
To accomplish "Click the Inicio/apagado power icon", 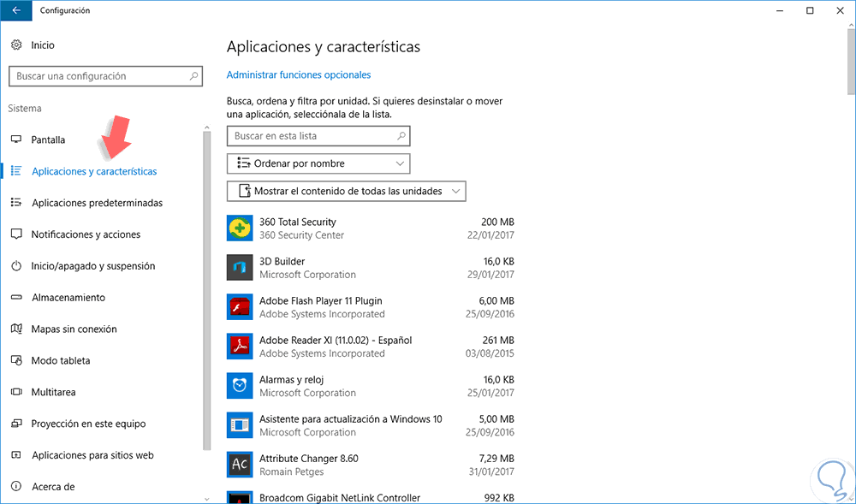I will pyautogui.click(x=16, y=266).
